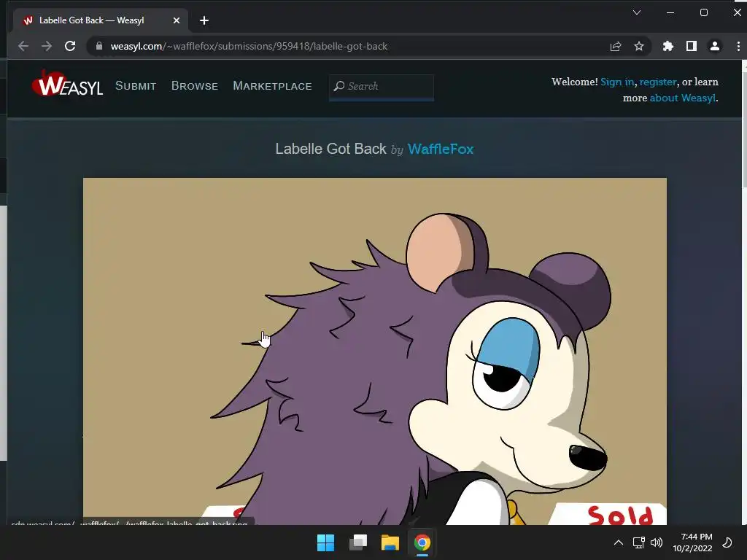Bookmark this tab with star icon
The height and width of the screenshot is (560, 747).
pos(639,46)
